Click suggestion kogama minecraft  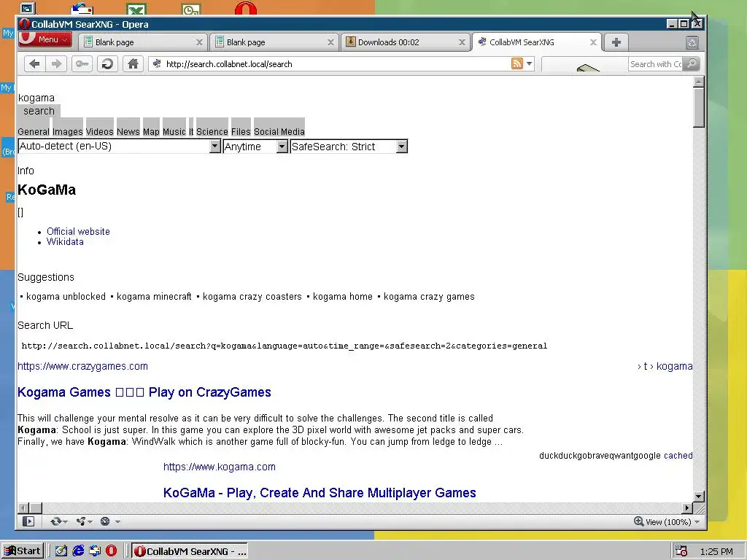click(154, 296)
